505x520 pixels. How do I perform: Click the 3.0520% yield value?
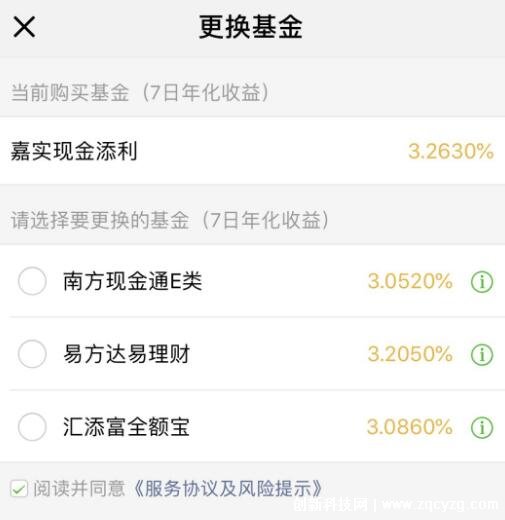410,281
